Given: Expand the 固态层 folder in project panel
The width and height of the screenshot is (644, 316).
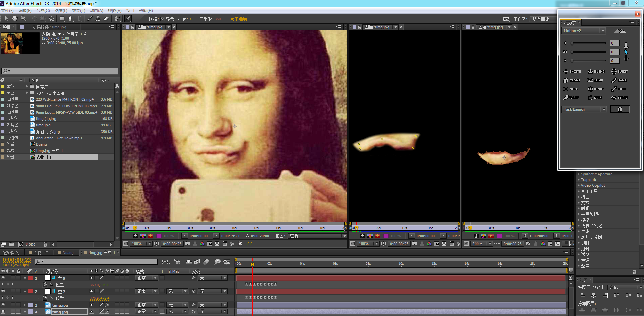Looking at the screenshot, I should point(27,87).
